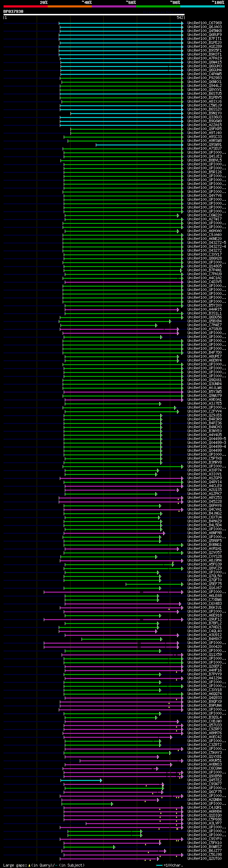Select label UniRef100_B8BVL5
The image size is (228, 868).
point(204,160)
